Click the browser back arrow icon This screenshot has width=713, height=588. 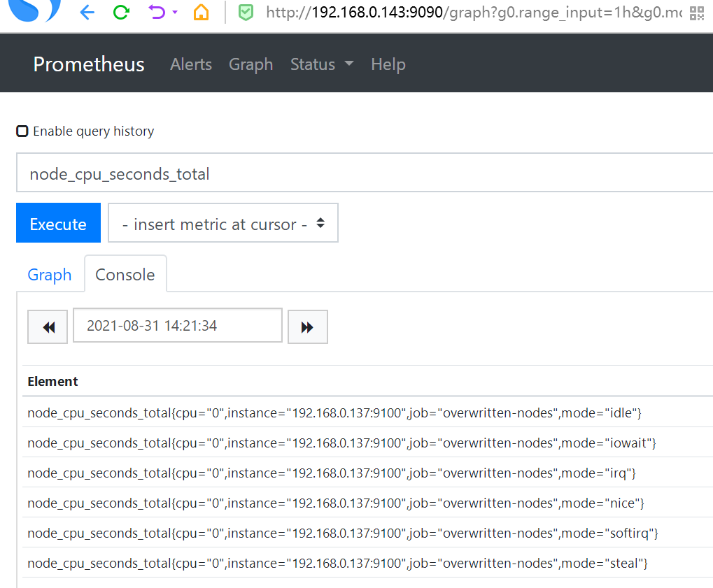click(x=87, y=13)
